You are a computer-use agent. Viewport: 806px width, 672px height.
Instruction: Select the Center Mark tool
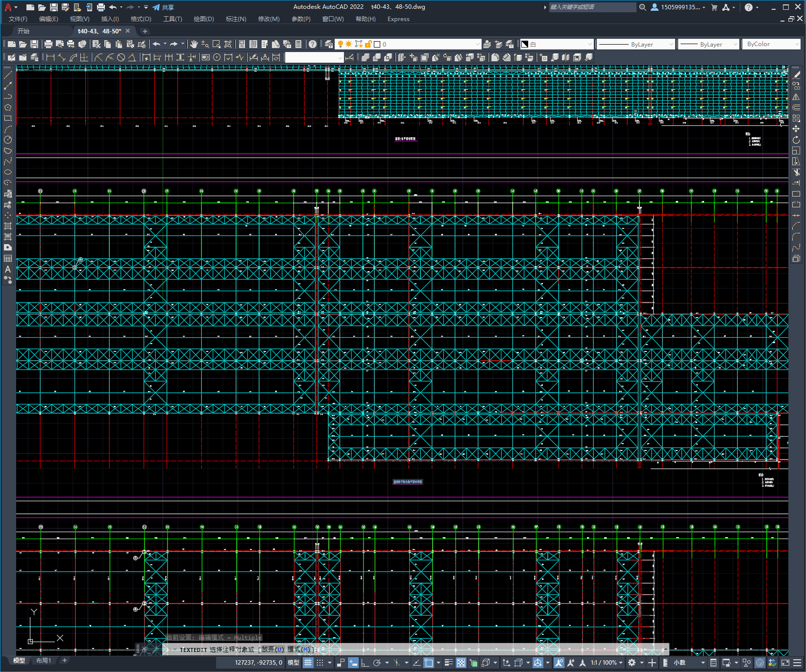tap(217, 57)
